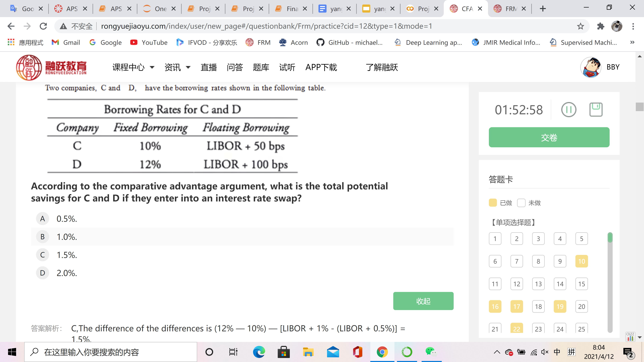Show more bookmarks with chevron

click(632, 42)
